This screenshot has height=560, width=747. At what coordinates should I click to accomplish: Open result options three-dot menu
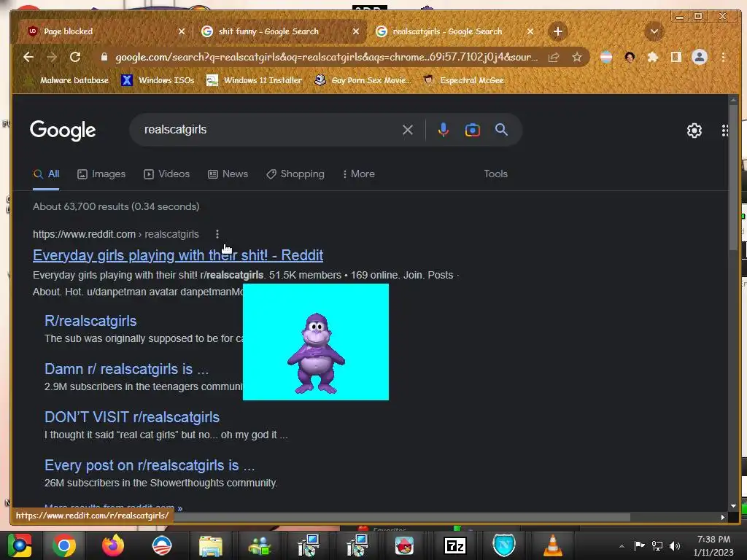pyautogui.click(x=217, y=234)
